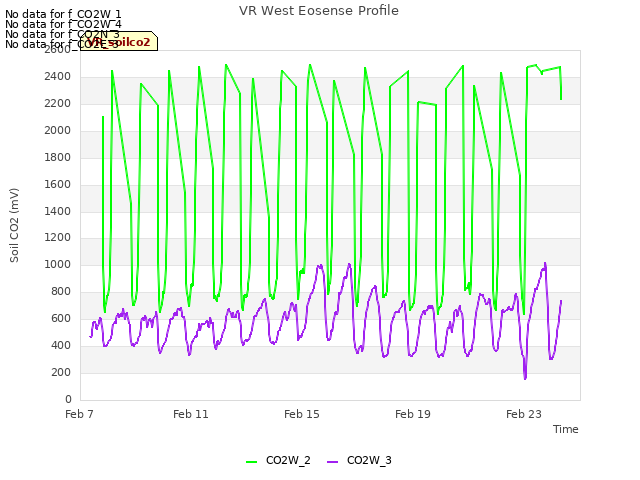Image resolution: width=640 pixels, height=480 pixels.
Task: Click the Feb 7 x-axis tick label
Action: point(79,414)
